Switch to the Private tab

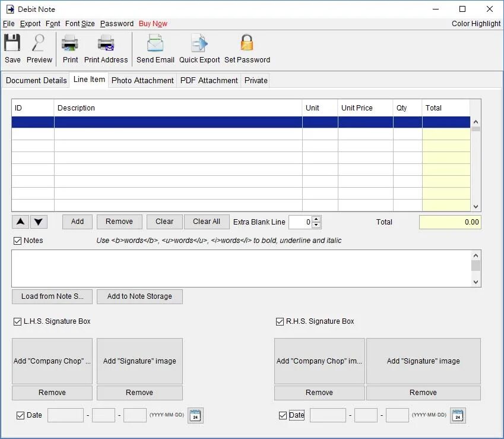click(256, 80)
